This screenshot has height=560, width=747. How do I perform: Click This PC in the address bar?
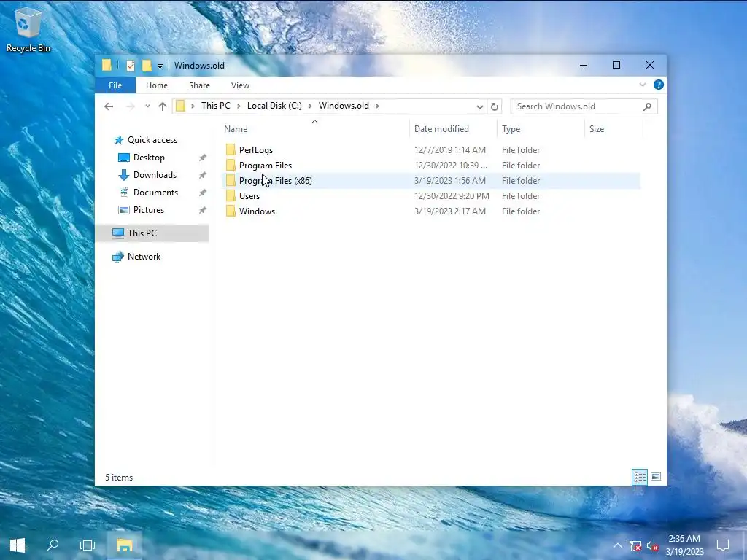(x=215, y=106)
